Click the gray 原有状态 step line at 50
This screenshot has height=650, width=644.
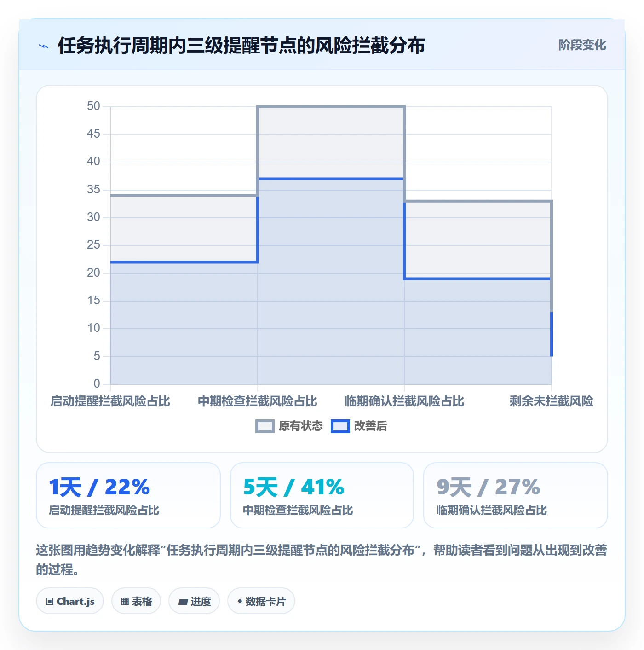click(x=331, y=107)
